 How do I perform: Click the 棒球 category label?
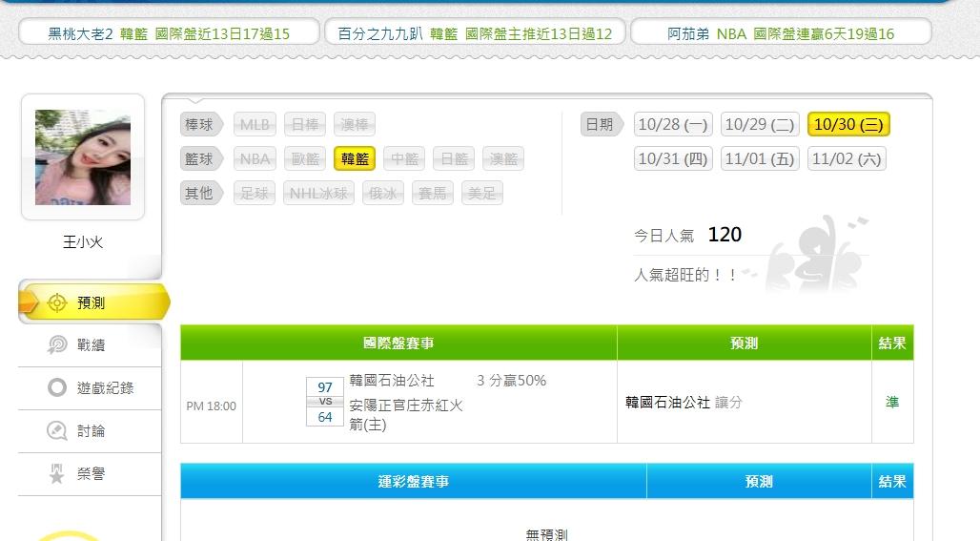[x=200, y=124]
